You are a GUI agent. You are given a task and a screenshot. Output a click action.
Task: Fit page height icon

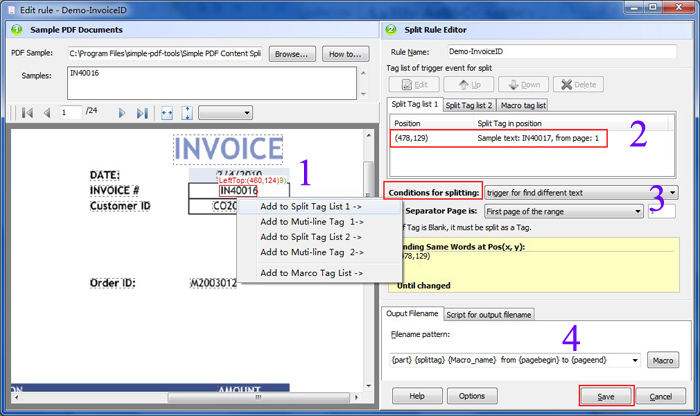click(x=187, y=113)
